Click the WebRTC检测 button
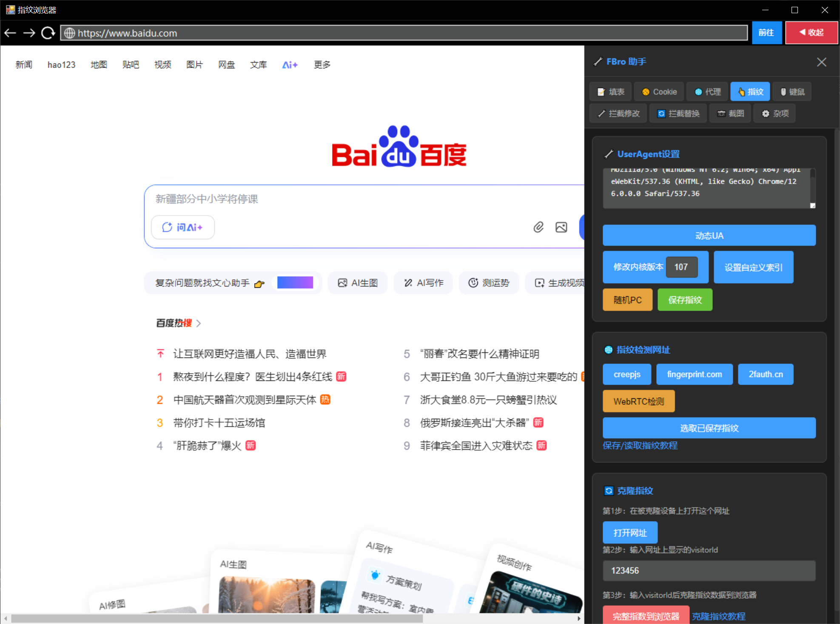This screenshot has width=840, height=624. point(638,401)
